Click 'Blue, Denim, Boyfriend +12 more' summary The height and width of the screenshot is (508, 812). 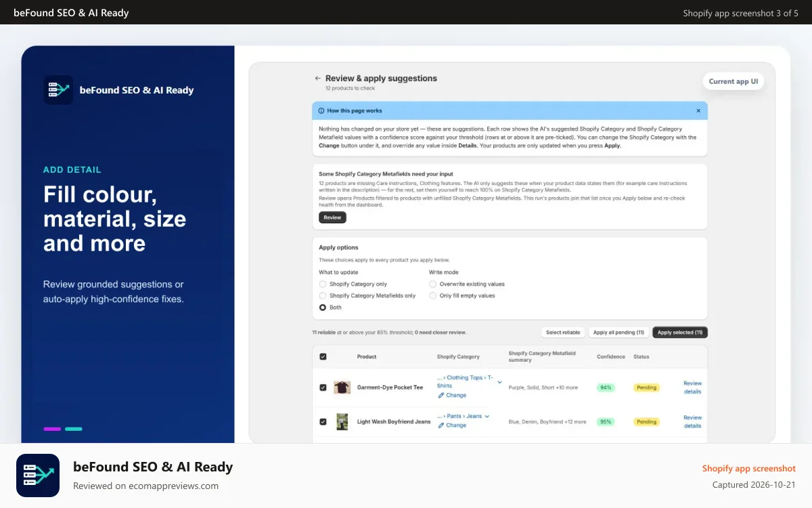[x=547, y=421]
